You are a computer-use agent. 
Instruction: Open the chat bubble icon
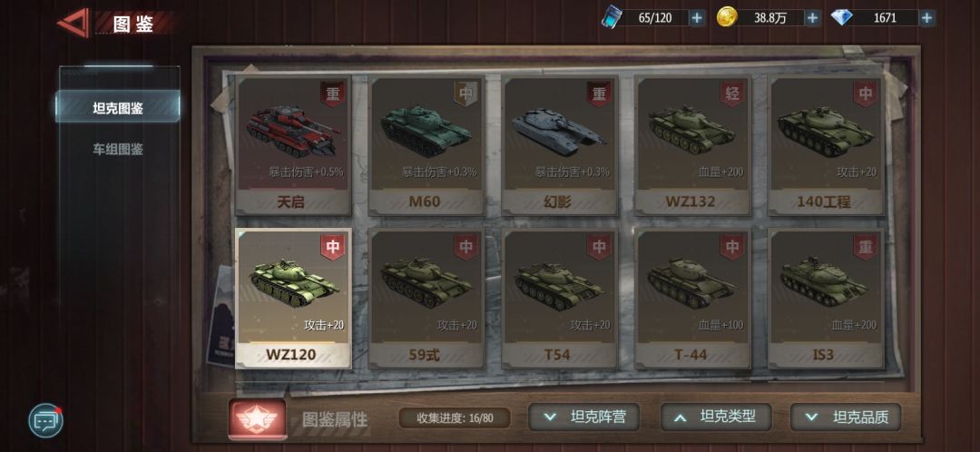[45, 421]
